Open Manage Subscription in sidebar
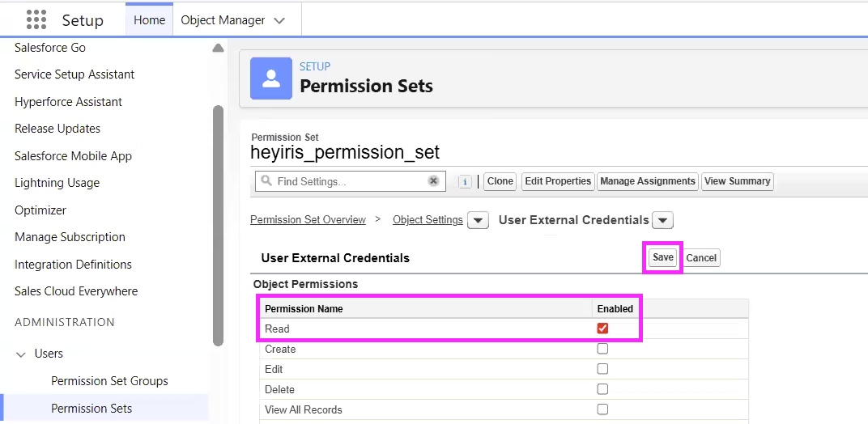 click(70, 237)
